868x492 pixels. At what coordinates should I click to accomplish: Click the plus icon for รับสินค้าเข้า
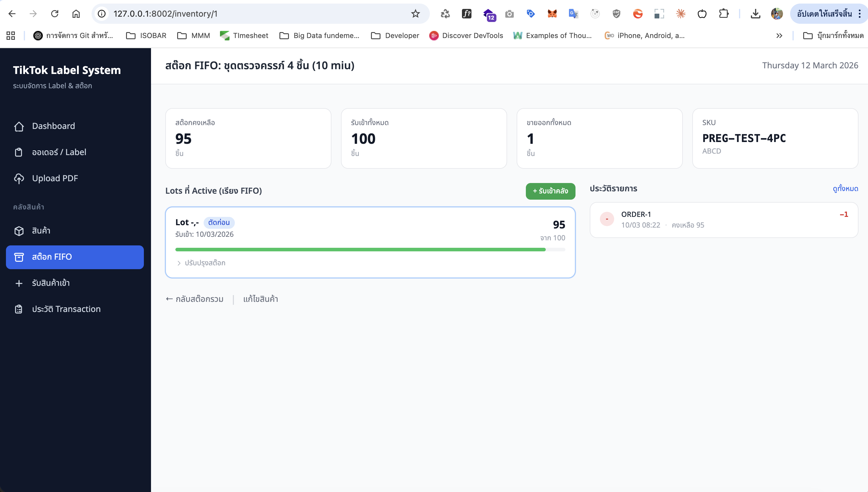[19, 283]
